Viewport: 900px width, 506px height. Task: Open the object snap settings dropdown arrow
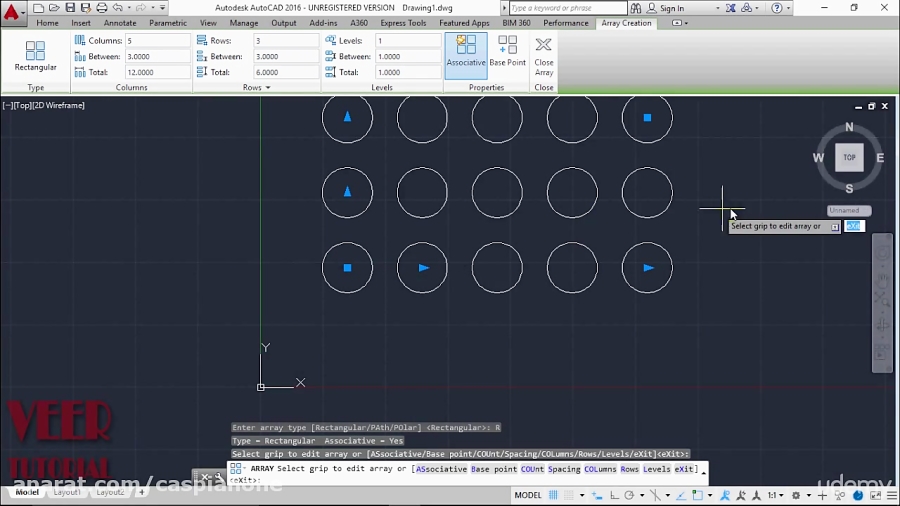click(710, 495)
